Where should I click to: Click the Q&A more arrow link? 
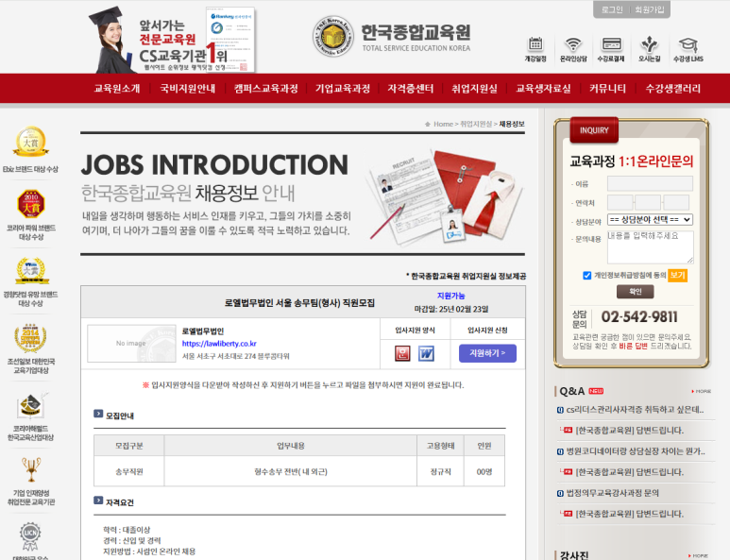point(701,392)
